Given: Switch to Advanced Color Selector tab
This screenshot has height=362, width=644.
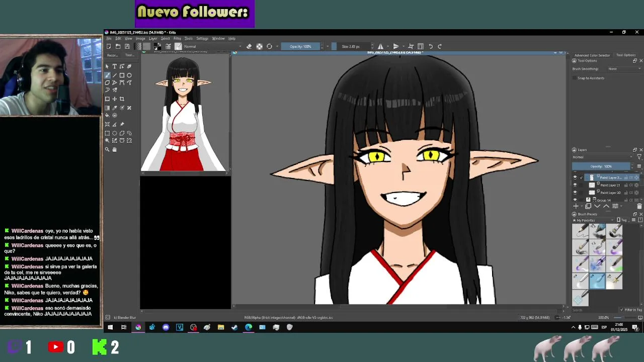Looking at the screenshot, I should [x=592, y=55].
